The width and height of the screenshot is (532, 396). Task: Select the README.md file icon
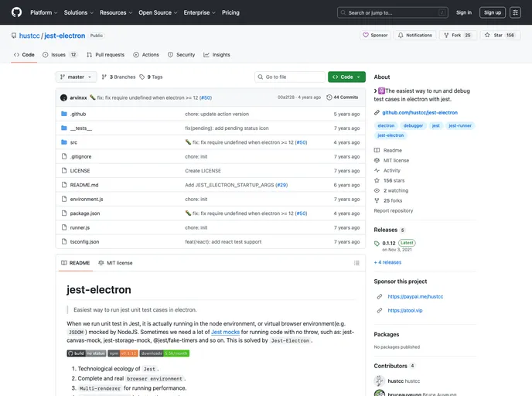63,185
